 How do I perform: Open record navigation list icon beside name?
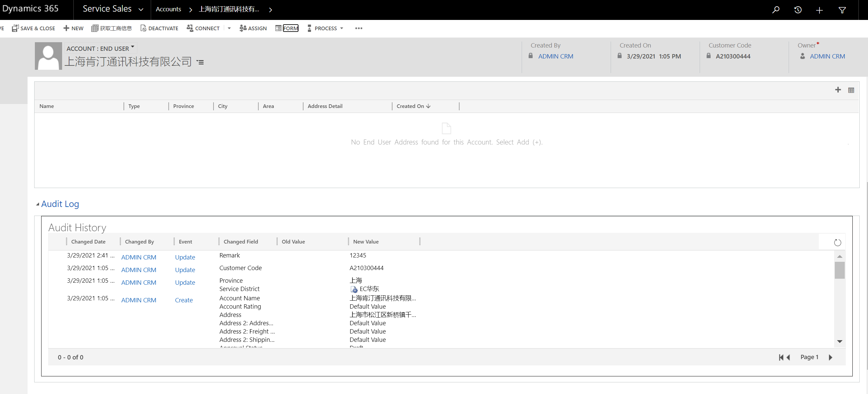[200, 62]
